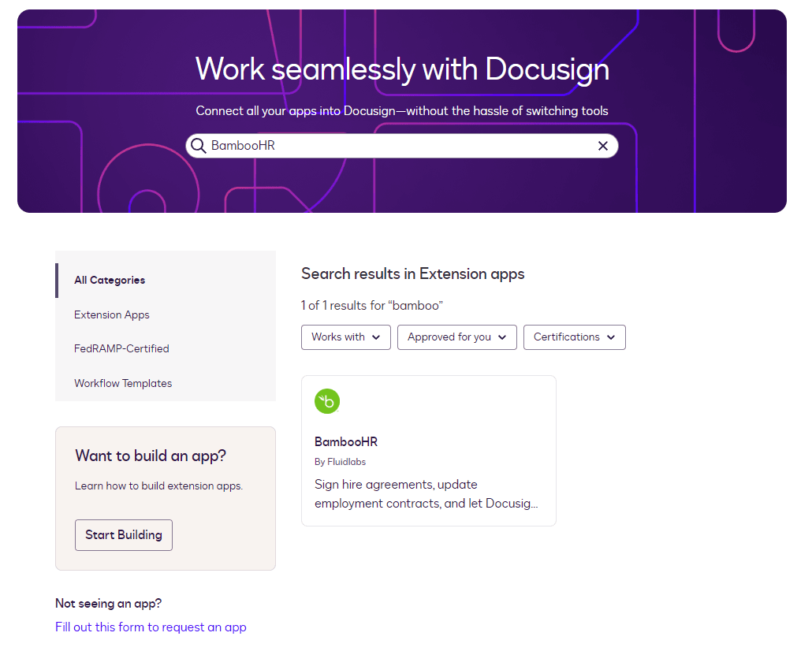Click the BambooHR card description text
This screenshot has width=812, height=666.
(x=426, y=493)
